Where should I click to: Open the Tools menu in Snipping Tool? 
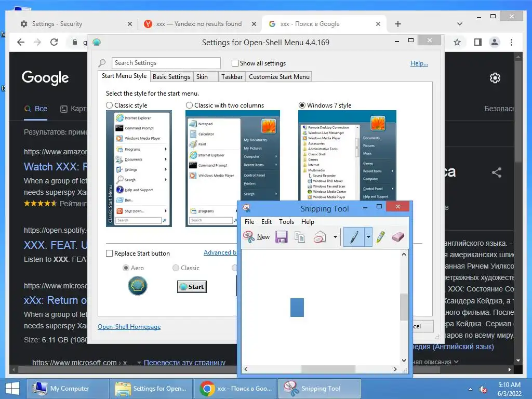tap(286, 221)
